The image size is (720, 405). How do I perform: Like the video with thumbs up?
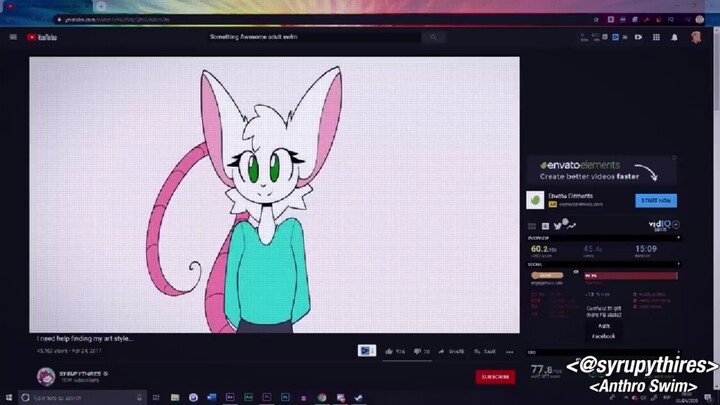coord(389,351)
